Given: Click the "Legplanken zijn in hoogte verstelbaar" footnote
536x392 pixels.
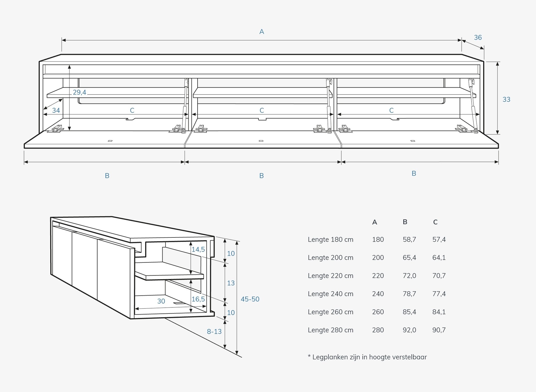Looking at the screenshot, I should 367,357.
